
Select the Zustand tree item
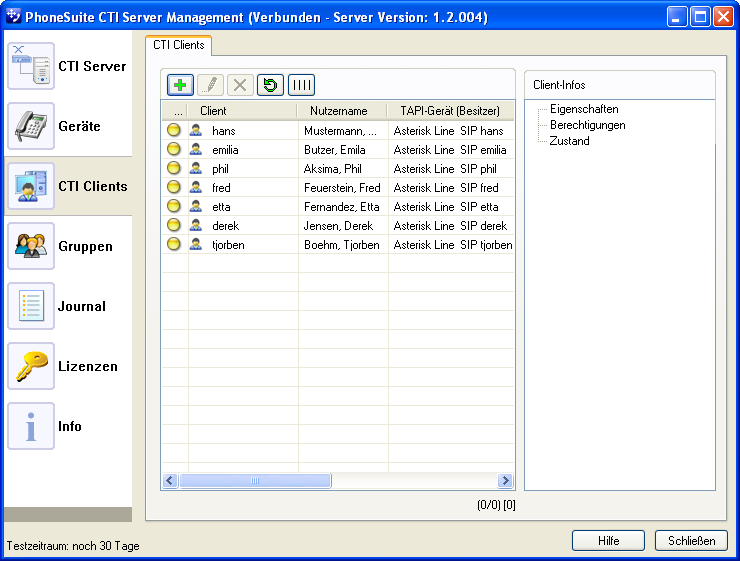click(569, 141)
